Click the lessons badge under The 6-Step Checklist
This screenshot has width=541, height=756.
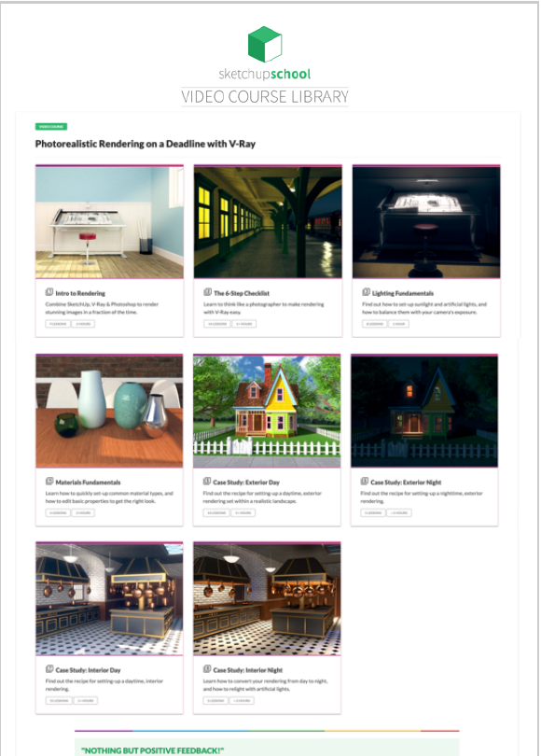(x=216, y=324)
